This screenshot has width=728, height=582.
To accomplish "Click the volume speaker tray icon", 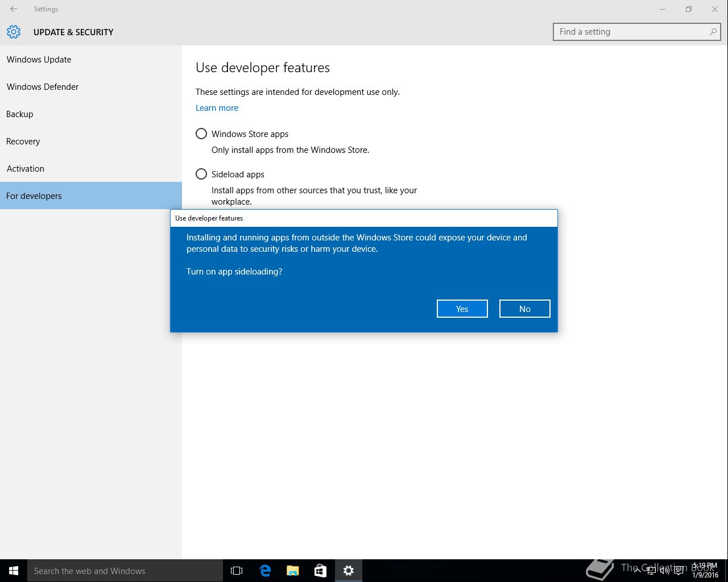I will (x=664, y=571).
